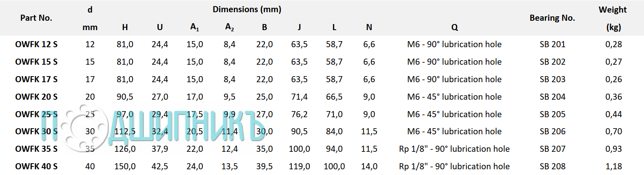Click bearing number SB 208
This screenshot has width=644, height=175.
(553, 166)
